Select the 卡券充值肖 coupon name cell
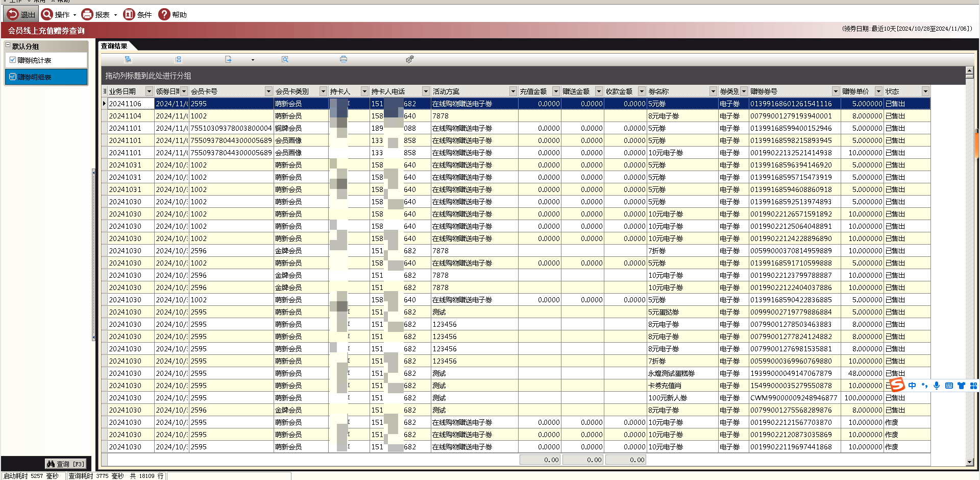 click(682, 386)
